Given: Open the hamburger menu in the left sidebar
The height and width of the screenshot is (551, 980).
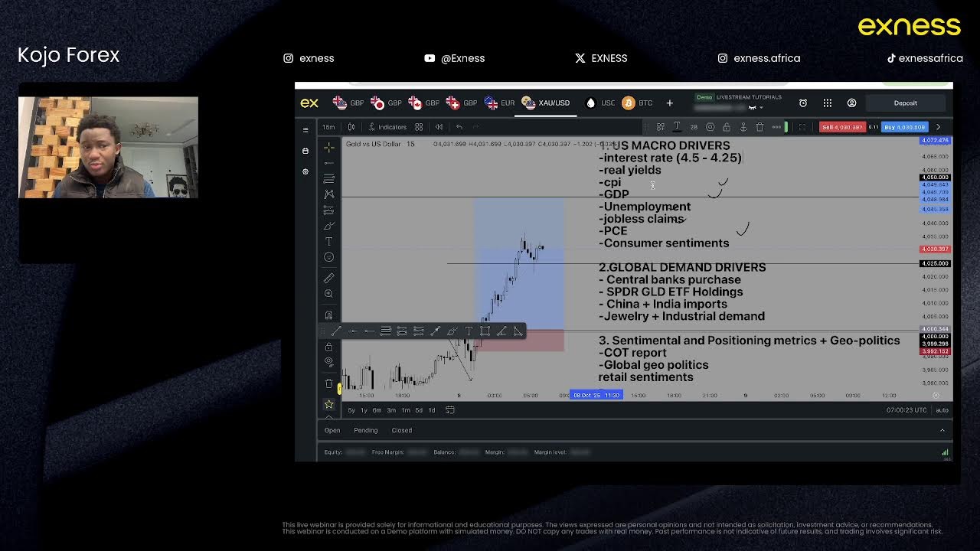Looking at the screenshot, I should pos(305,129).
